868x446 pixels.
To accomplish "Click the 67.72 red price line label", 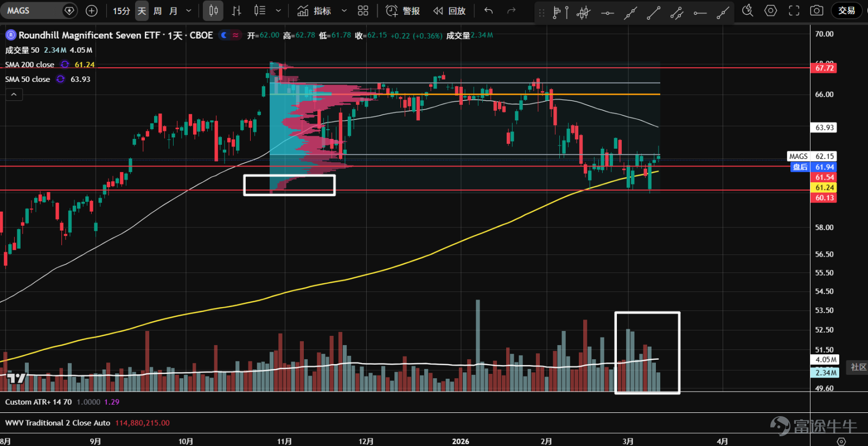I will click(824, 68).
